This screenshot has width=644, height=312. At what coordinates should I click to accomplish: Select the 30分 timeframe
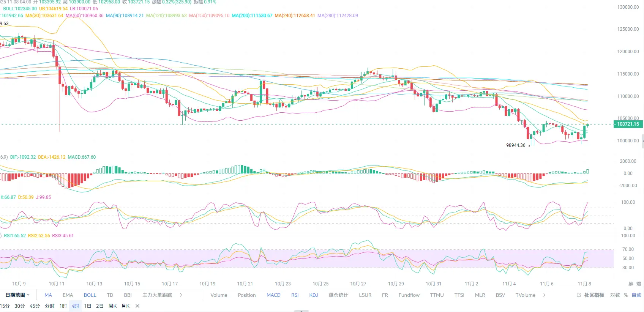[20, 306]
